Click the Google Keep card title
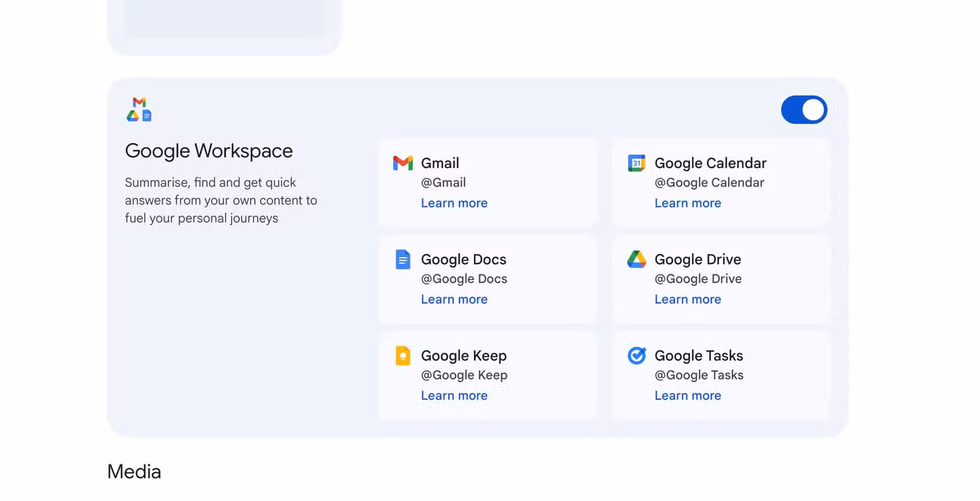The image size is (980, 501). click(x=464, y=356)
